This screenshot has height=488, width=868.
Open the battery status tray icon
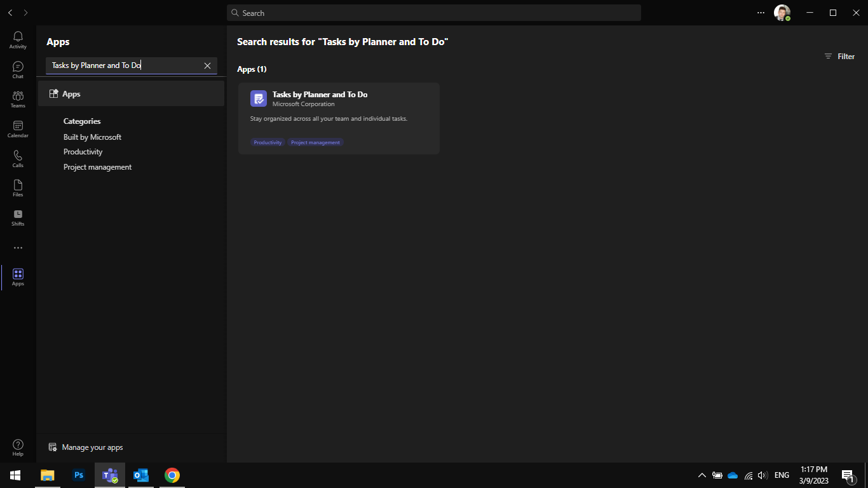point(717,475)
